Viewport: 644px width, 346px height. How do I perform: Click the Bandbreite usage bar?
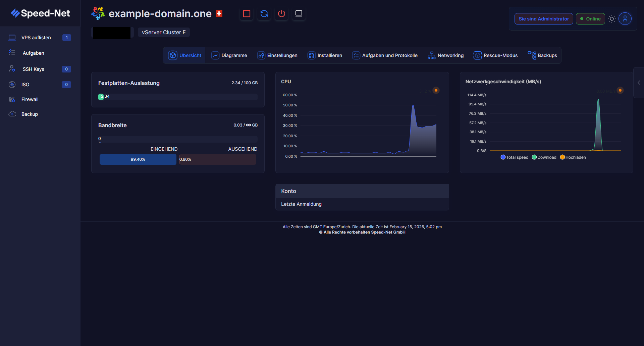[x=178, y=139]
